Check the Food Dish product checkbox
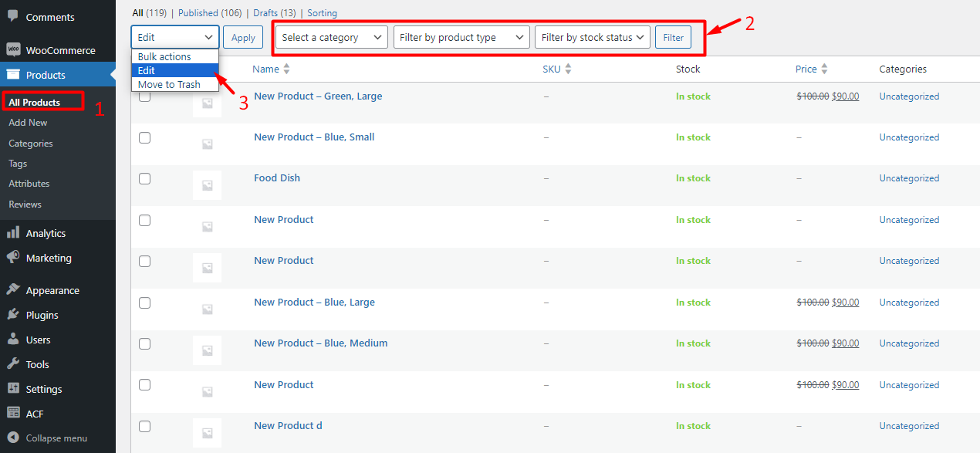Viewport: 980px width, 453px height. 144,178
